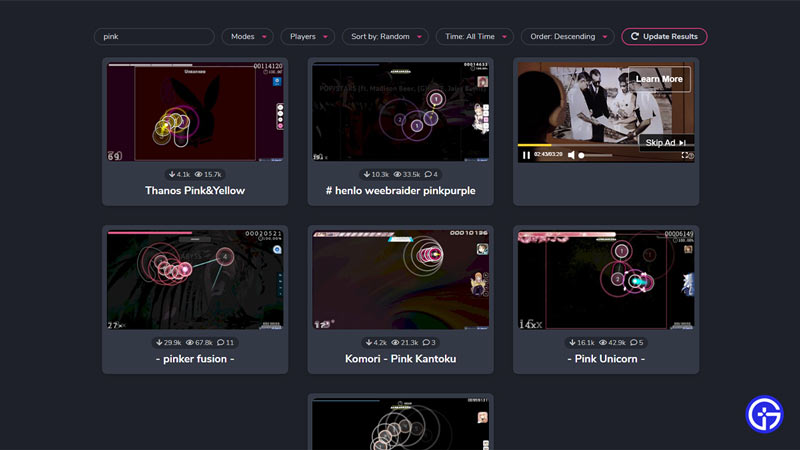The image size is (800, 450).
Task: Click the search field containing pink
Action: (x=155, y=37)
